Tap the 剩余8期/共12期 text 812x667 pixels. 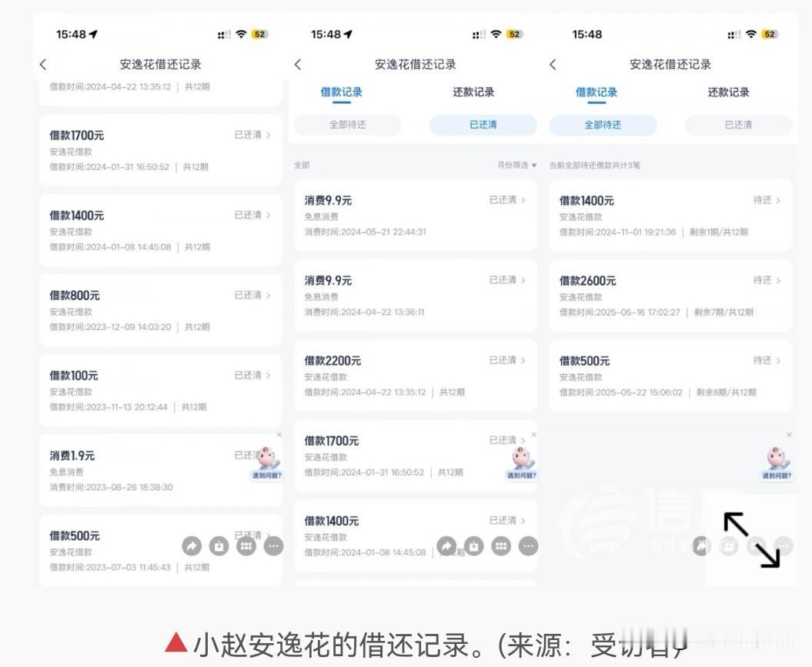coord(726,392)
